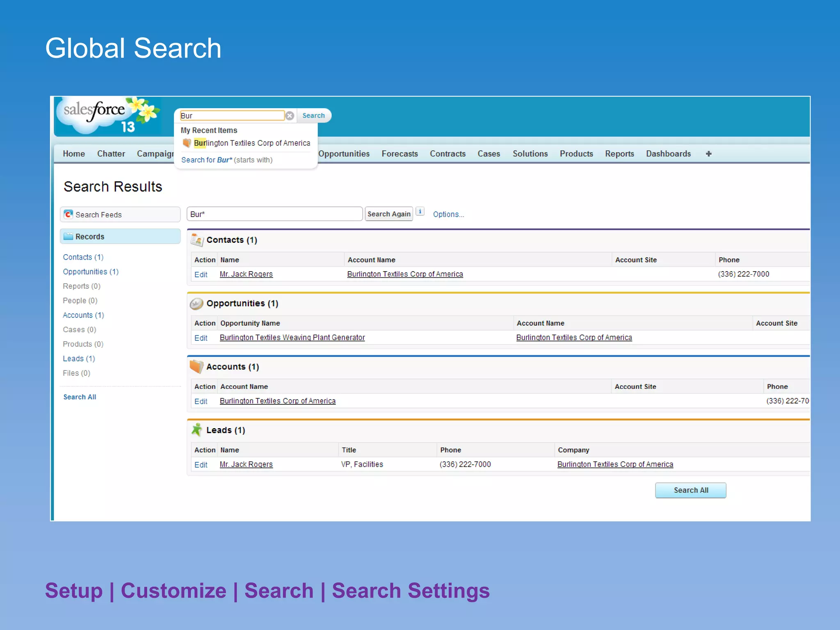Viewport: 840px width, 630px height.
Task: Filter by Contacts (1) in sidebar
Action: 83,257
